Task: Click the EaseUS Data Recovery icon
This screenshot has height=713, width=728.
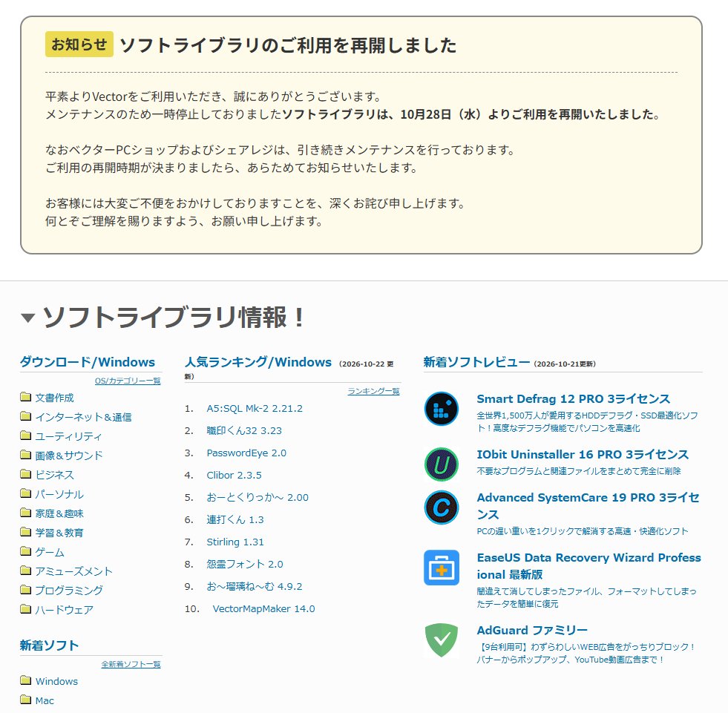Action: pyautogui.click(x=441, y=568)
